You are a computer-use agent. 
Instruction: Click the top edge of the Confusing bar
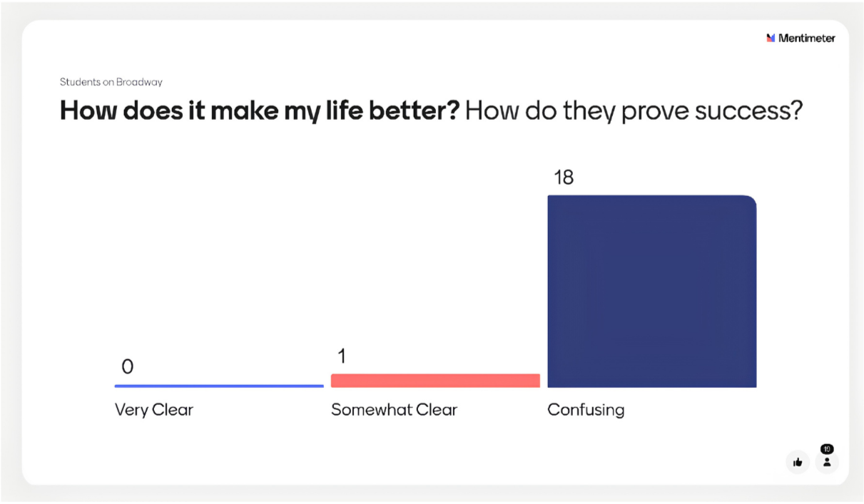[651, 195]
